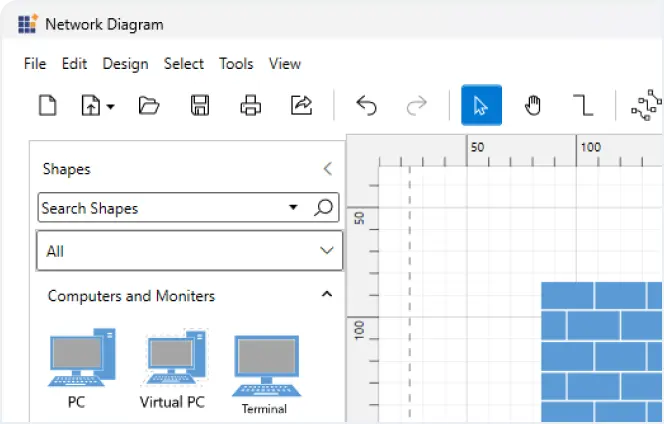Collapse the Computers and Moniters section
The image size is (664, 424).
click(326, 295)
